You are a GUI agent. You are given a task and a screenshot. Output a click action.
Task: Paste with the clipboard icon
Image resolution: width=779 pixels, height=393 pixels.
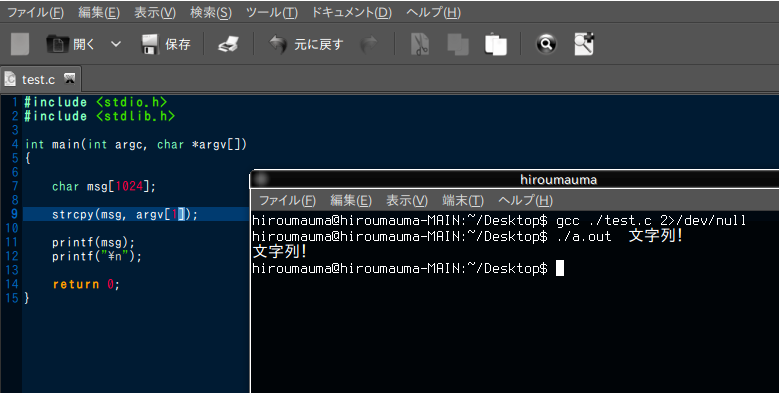pos(495,44)
